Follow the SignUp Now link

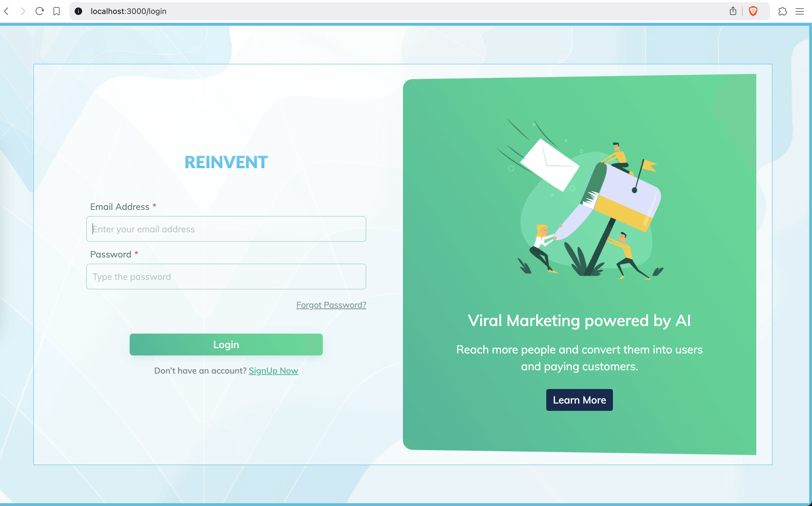[x=273, y=371]
